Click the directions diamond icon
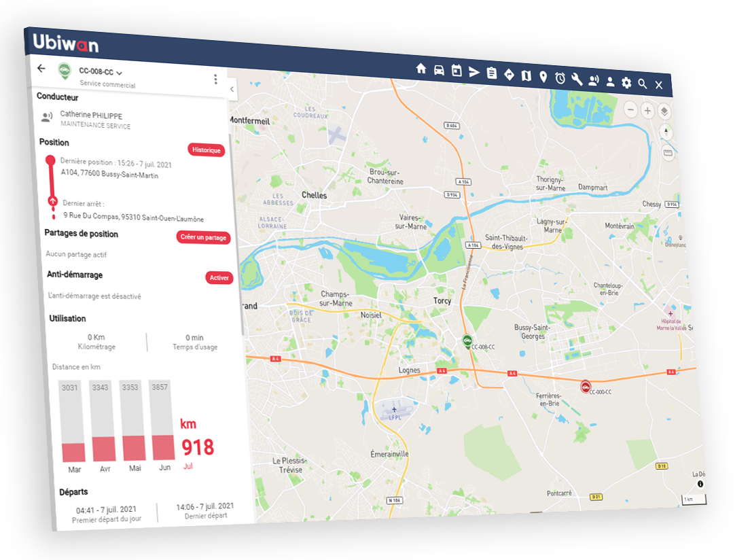Screen dimensions: 750x560 (x=509, y=75)
